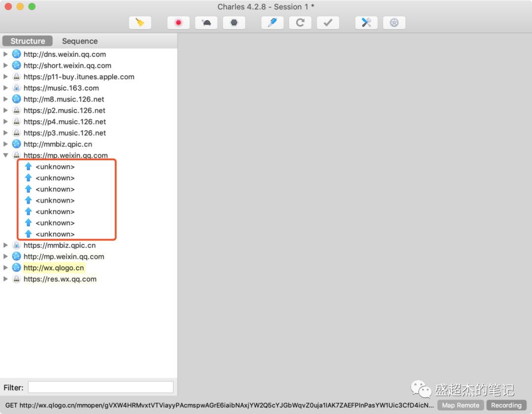The height and width of the screenshot is (414, 532).
Task: Switch to the Structure tab
Action: [28, 41]
